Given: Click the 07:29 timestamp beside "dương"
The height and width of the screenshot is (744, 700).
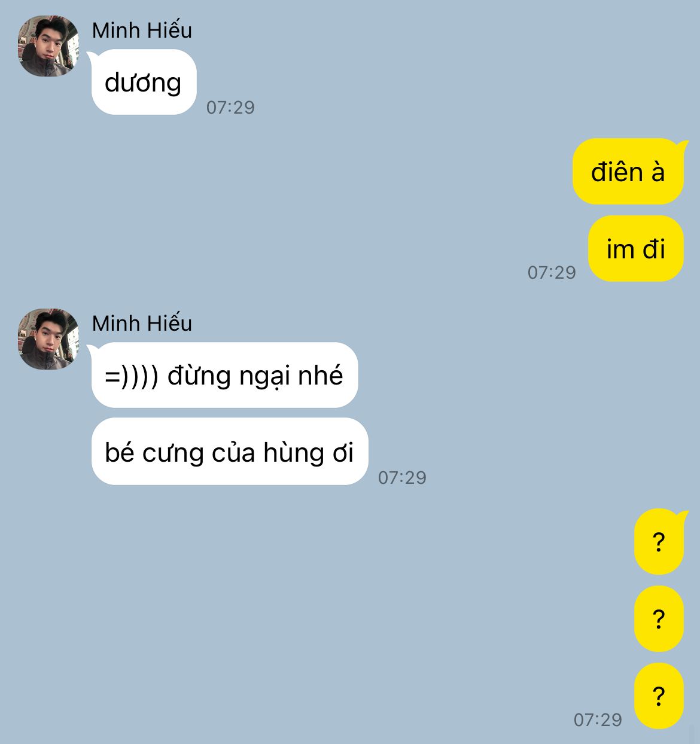Looking at the screenshot, I should (x=230, y=108).
